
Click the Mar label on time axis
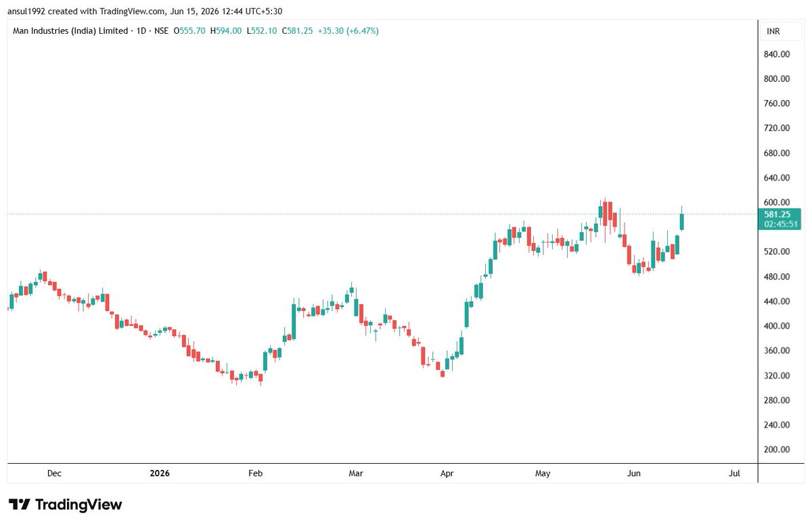[x=356, y=473]
